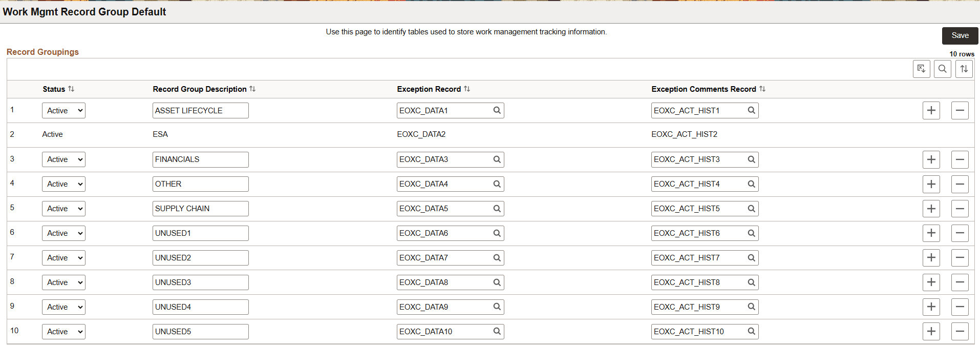Screen dimensions: 980x345
Task: Add a new row after SUPPLY CHAIN
Action: [931, 208]
